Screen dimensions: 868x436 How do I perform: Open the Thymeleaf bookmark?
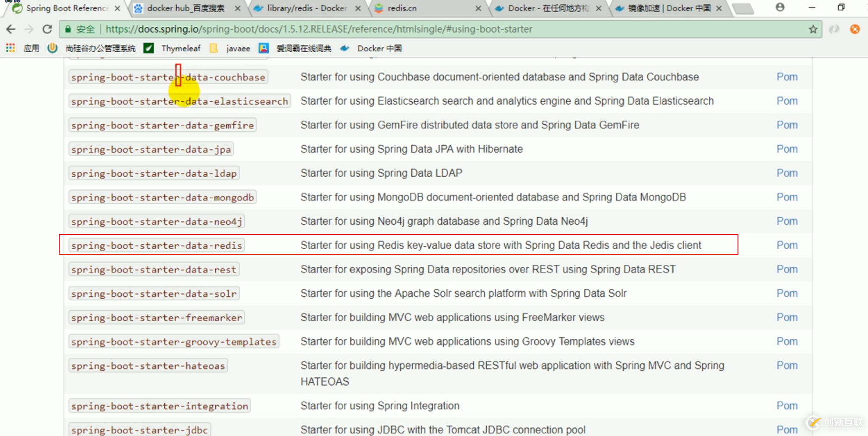point(180,48)
